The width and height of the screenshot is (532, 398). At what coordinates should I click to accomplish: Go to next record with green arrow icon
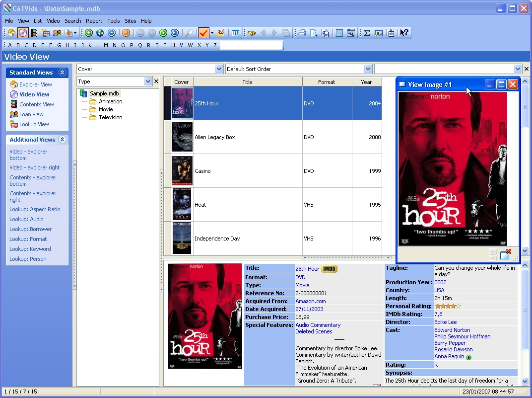pos(163,33)
